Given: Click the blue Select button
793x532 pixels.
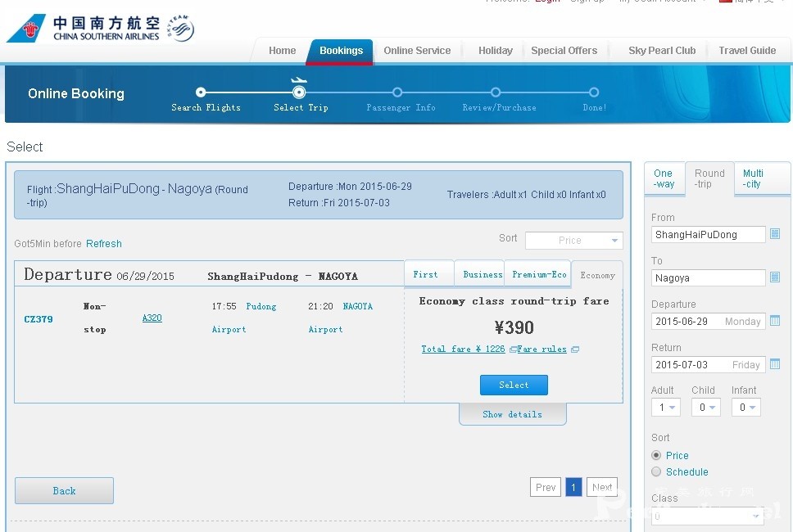Looking at the screenshot, I should [x=514, y=385].
